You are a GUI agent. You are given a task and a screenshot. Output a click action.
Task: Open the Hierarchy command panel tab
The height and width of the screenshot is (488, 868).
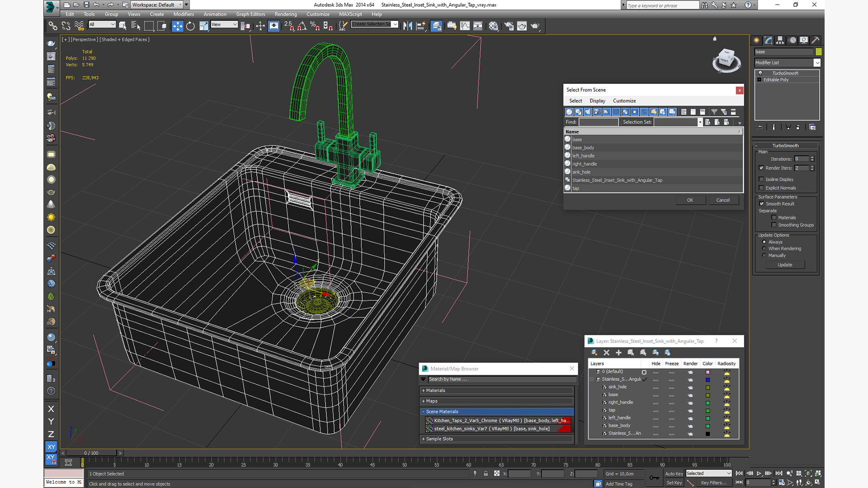780,40
